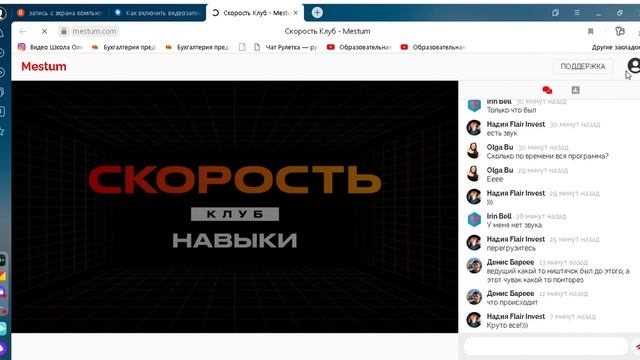Switch to 'запись с экрана компьютера' tab

pos(60,13)
